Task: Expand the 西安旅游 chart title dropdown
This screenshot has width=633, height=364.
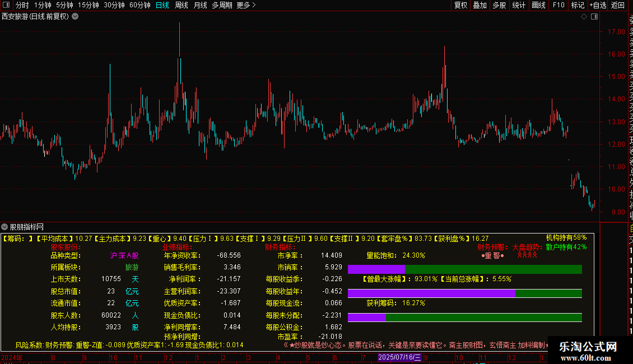Action: point(75,17)
